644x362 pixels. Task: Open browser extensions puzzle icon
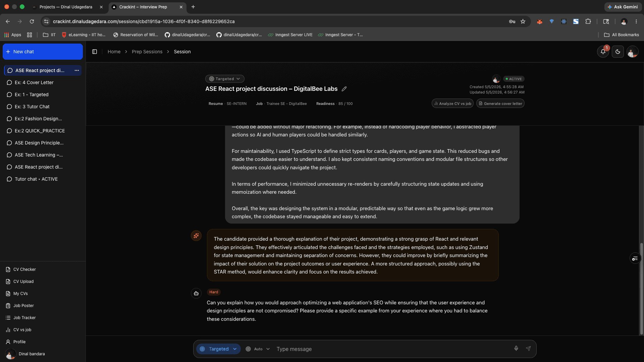pos(588,21)
